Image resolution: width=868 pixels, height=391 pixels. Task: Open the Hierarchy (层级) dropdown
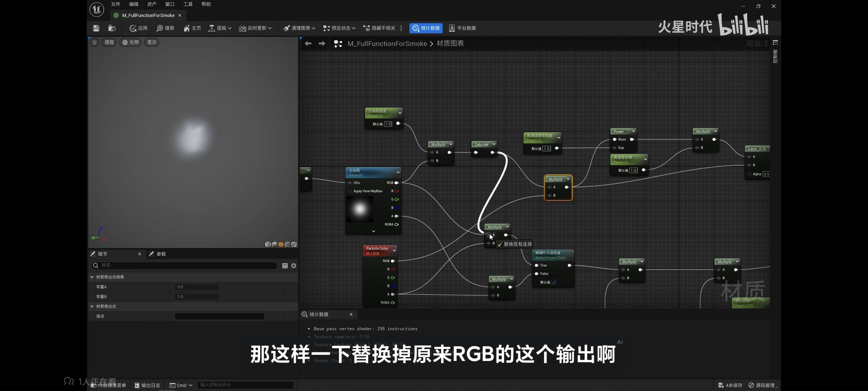tap(220, 28)
